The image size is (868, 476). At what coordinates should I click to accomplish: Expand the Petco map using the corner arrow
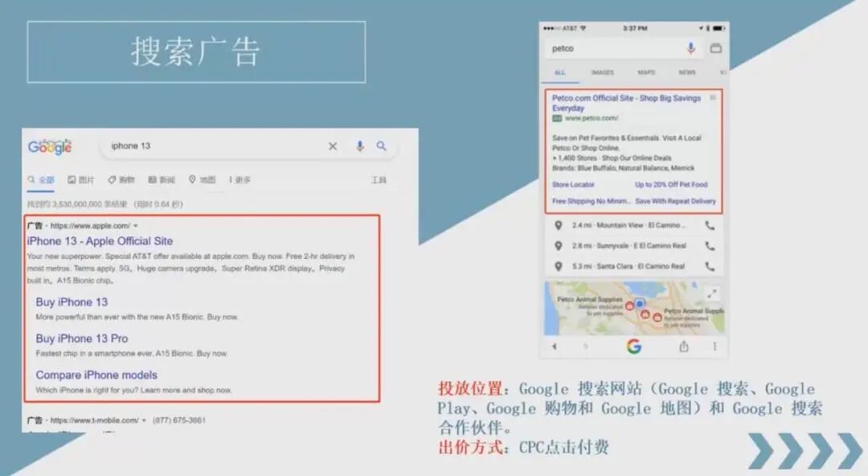pyautogui.click(x=711, y=291)
